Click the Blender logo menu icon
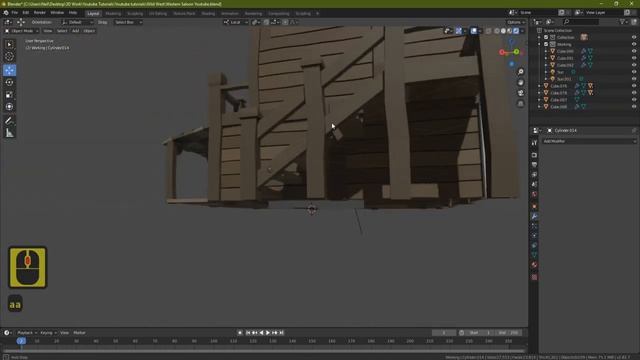This screenshot has height=360, width=640. 6,13
